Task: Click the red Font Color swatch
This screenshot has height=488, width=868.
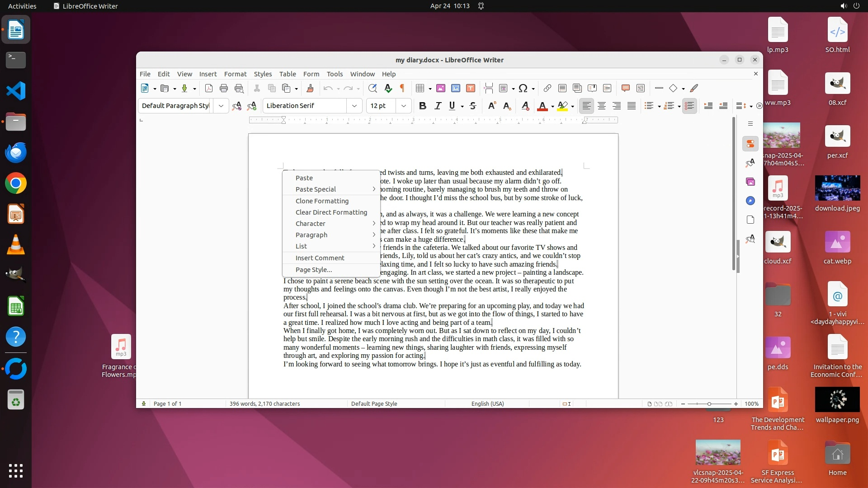Action: point(542,106)
